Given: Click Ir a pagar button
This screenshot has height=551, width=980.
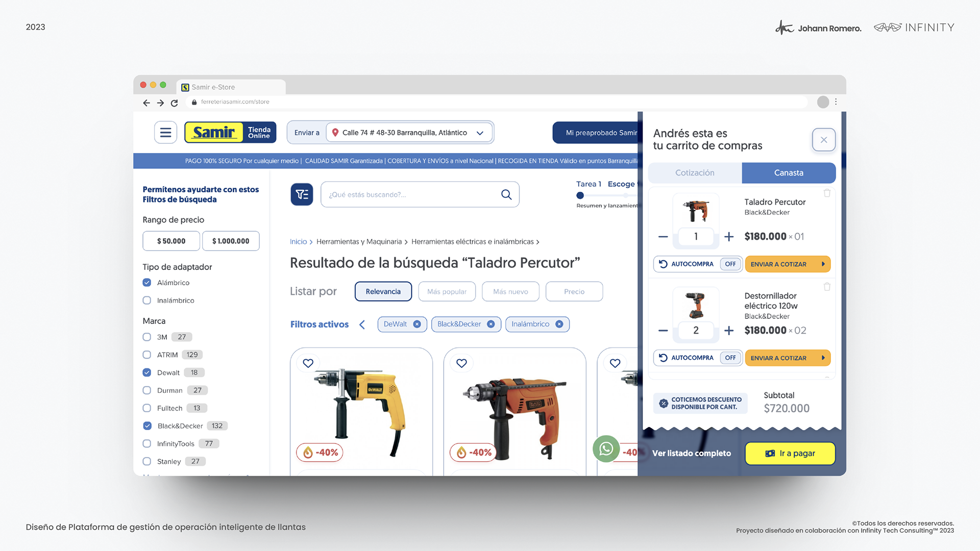Looking at the screenshot, I should [790, 454].
